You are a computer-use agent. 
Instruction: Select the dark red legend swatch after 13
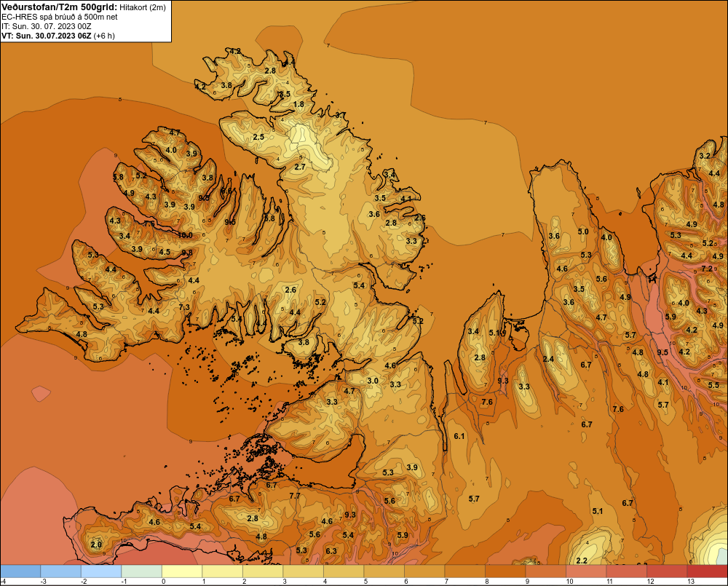[707, 571]
